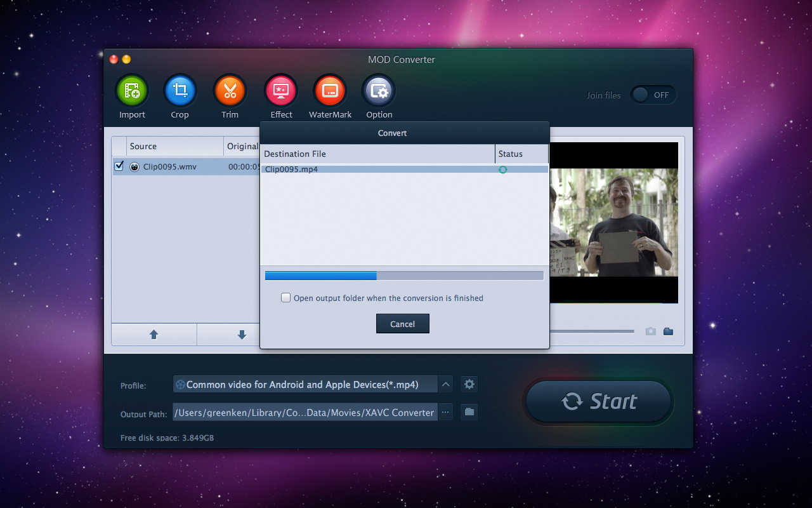Browse output path using the ellipsis button

coord(445,411)
